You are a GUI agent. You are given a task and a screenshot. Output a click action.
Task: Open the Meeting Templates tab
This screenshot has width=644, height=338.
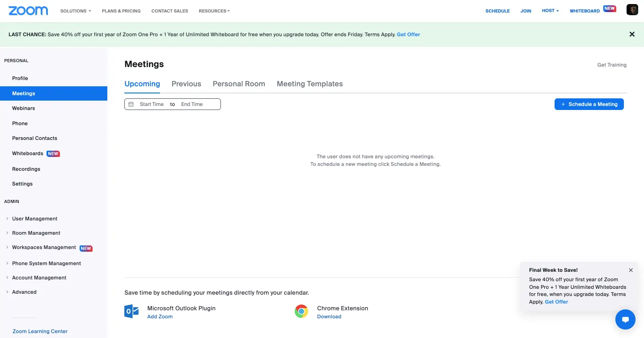click(x=309, y=84)
